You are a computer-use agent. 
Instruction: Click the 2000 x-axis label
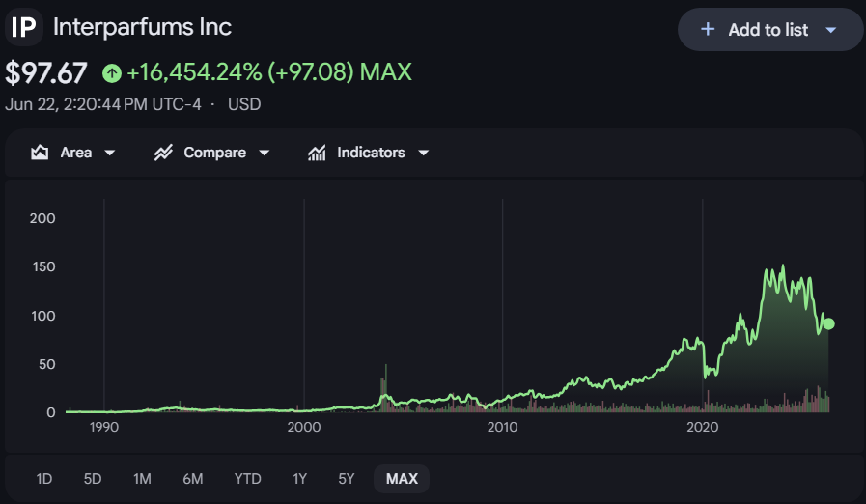(x=304, y=427)
